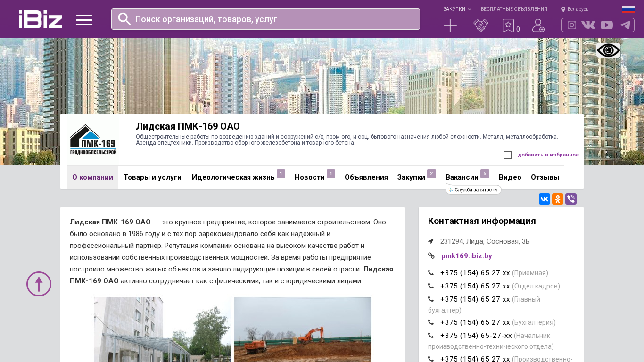
Task: Open the Объявления tab
Action: point(366,177)
